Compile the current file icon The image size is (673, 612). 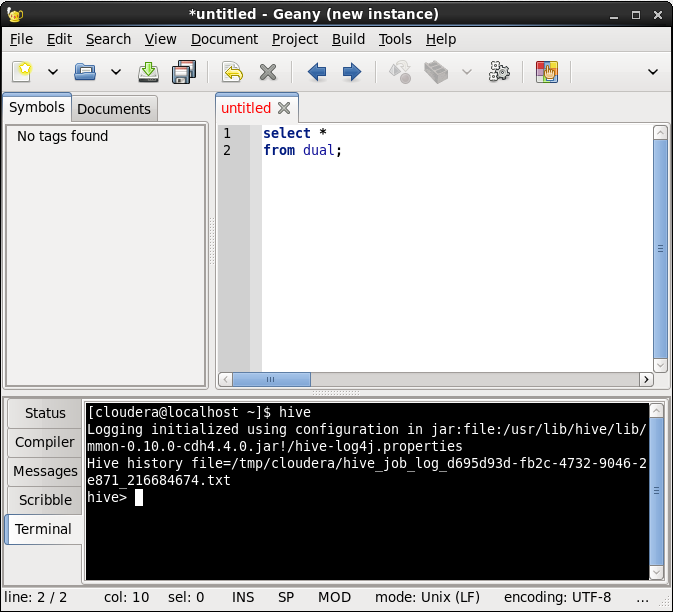400,72
